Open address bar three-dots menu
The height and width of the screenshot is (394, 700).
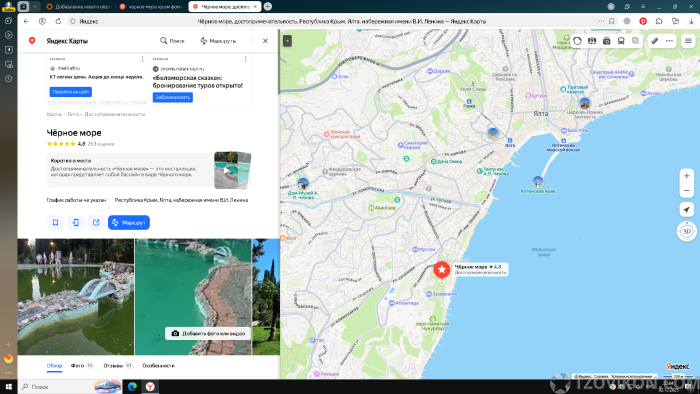(x=601, y=21)
